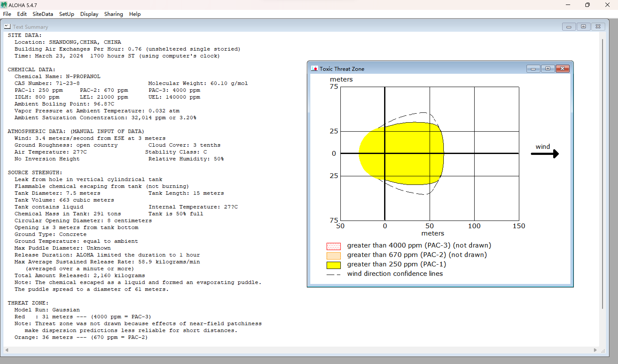This screenshot has height=364, width=618.
Task: Click 'PAC-2: 670 ppm' value
Action: pyautogui.click(x=104, y=90)
